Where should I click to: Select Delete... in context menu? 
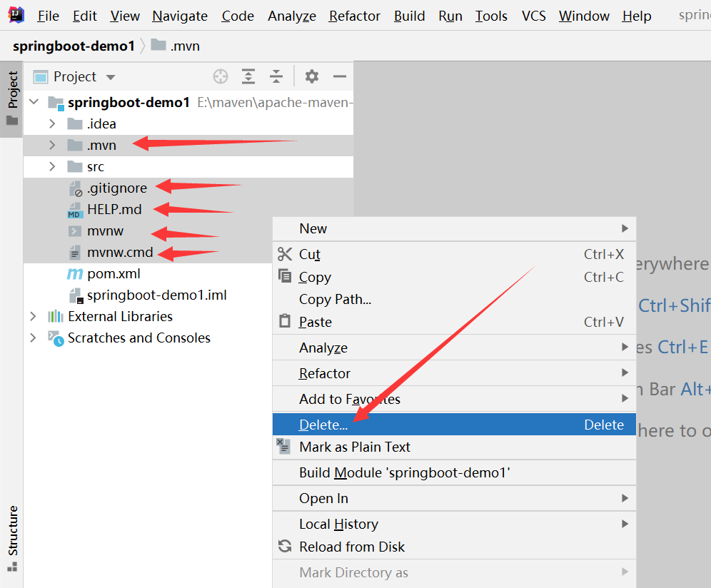point(454,425)
